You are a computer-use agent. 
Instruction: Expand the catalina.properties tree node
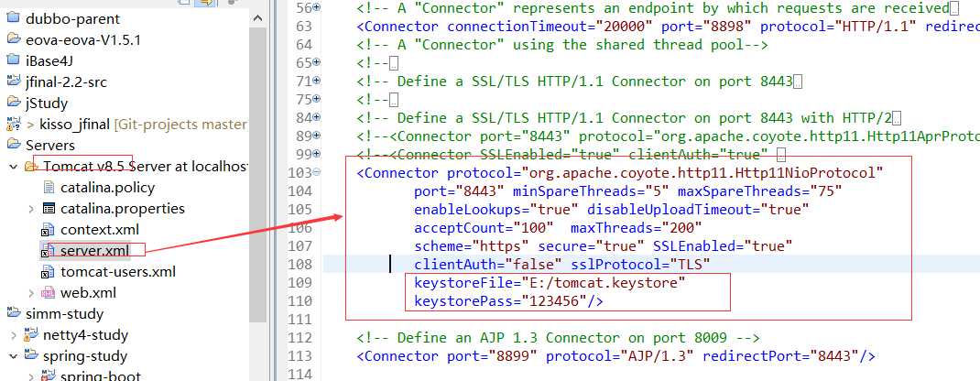[x=31, y=208]
